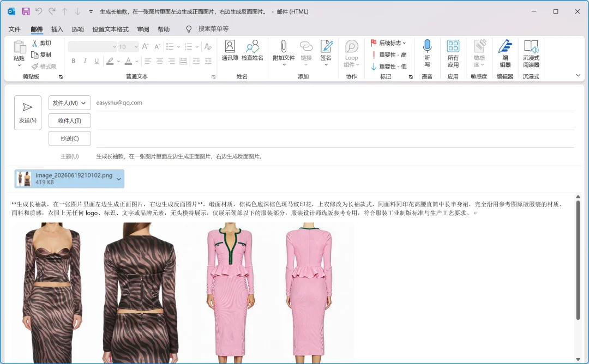Image resolution: width=589 pixels, height=364 pixels.
Task: Click the 主题 subject field
Action: [335, 156]
